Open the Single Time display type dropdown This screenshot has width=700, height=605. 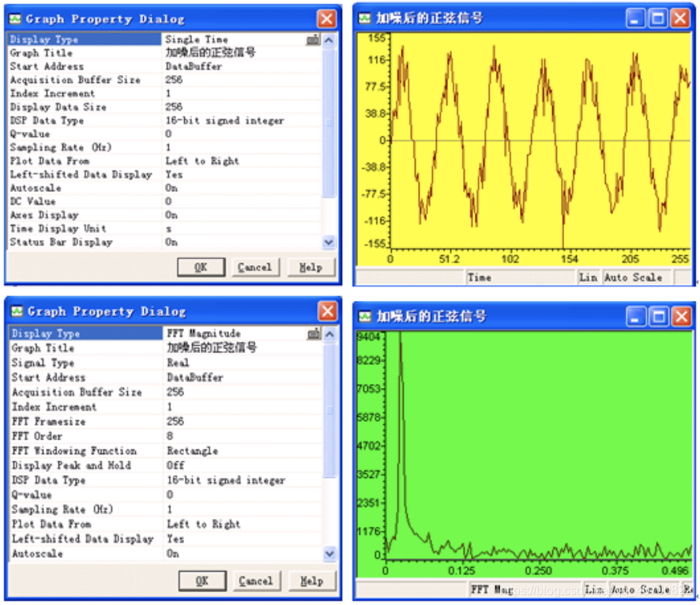pos(313,39)
